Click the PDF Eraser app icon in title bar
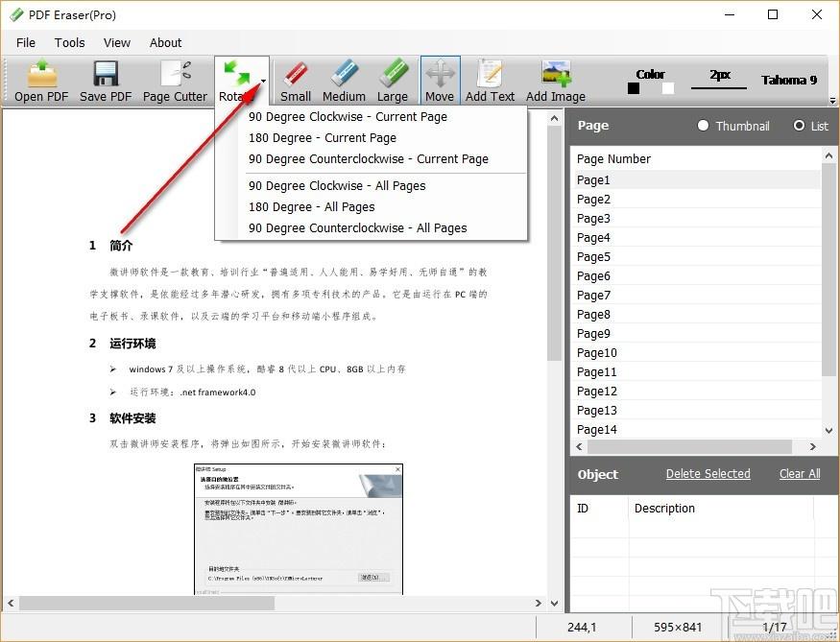The height and width of the screenshot is (642, 840). tap(16, 14)
